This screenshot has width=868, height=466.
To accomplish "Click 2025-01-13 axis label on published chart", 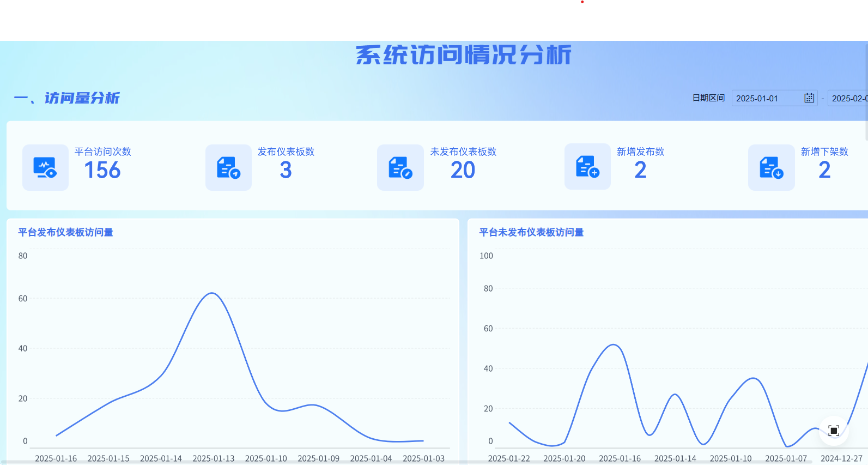I will 214,458.
